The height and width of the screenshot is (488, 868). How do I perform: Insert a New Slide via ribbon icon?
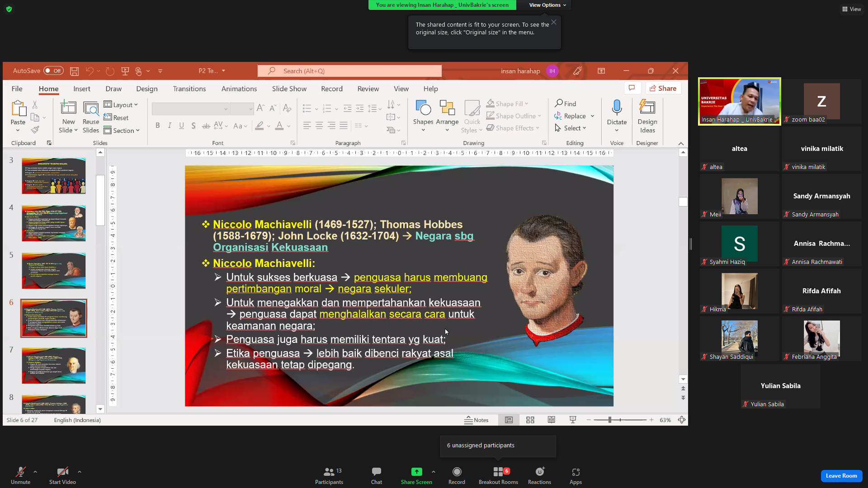click(68, 108)
